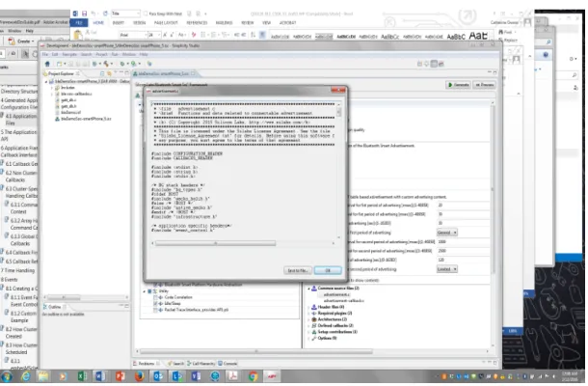588x386 pixels.
Task: Toggle Bluetooth Smart Platform Hardware Abstraction checkbox
Action: [x=155, y=285]
